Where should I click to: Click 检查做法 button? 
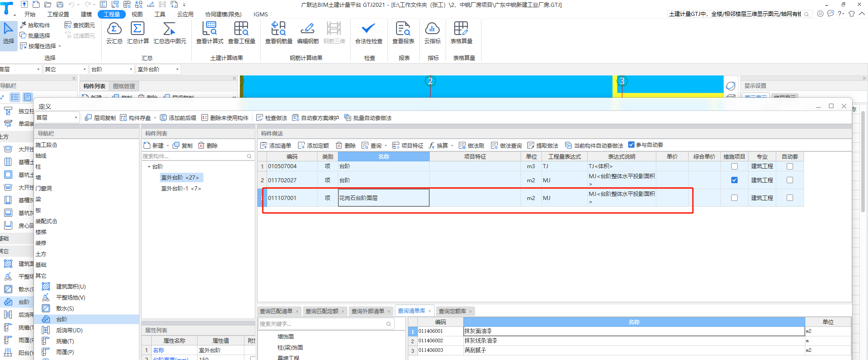click(272, 118)
